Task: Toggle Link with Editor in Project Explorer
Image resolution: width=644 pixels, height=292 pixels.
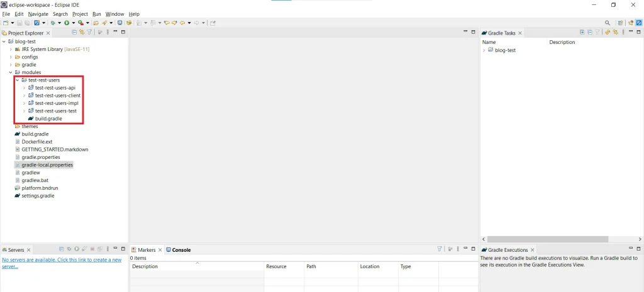Action: [82, 32]
